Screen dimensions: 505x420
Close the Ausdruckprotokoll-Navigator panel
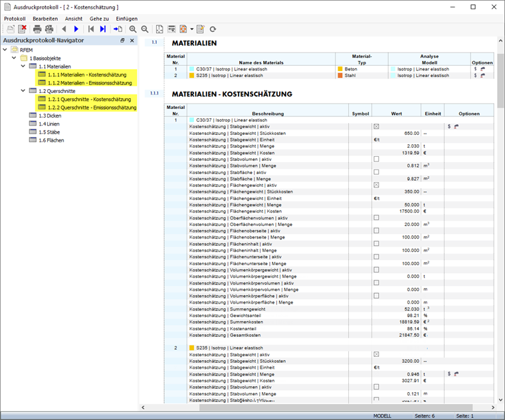(132, 41)
